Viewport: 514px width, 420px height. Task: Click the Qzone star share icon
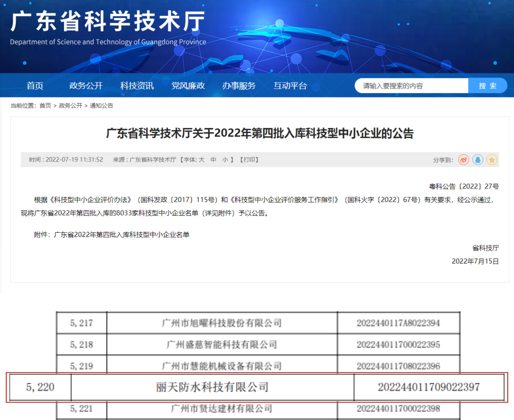click(x=492, y=160)
